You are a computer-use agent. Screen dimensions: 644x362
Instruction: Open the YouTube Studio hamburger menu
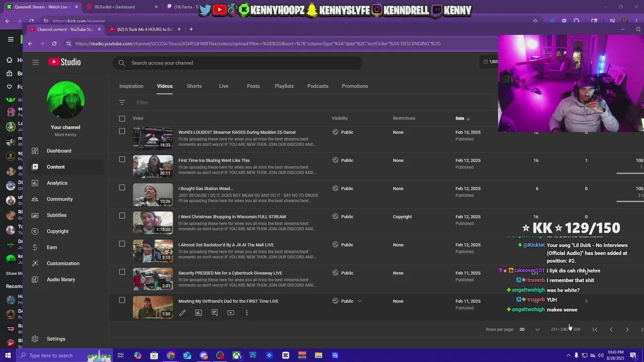coord(35,62)
